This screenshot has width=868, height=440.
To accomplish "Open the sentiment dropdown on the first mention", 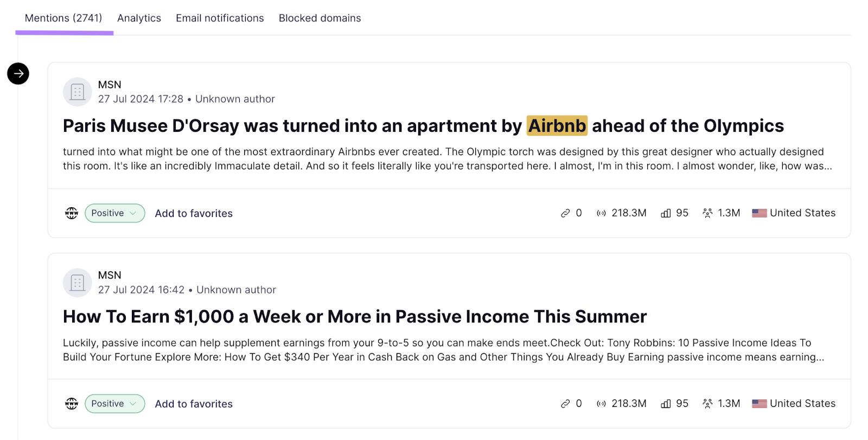I will coord(132,213).
